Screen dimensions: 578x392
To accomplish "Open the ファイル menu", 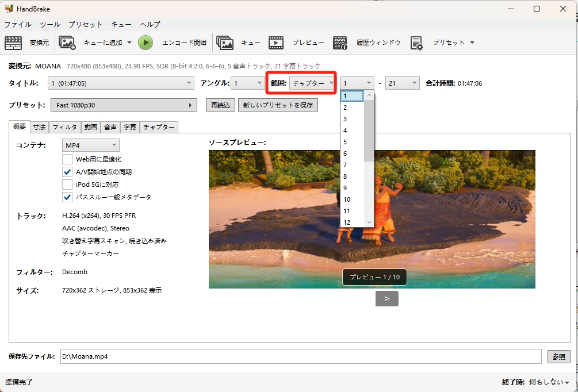I will (18, 24).
